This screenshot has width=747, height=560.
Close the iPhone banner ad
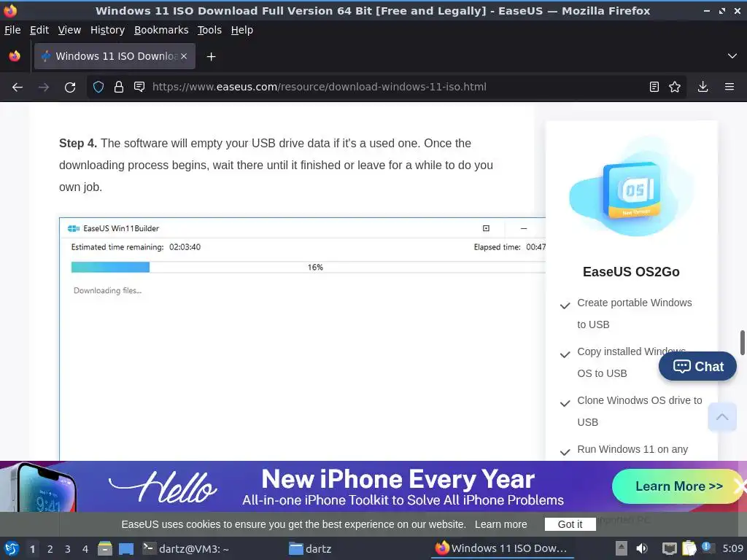pyautogui.click(x=740, y=486)
